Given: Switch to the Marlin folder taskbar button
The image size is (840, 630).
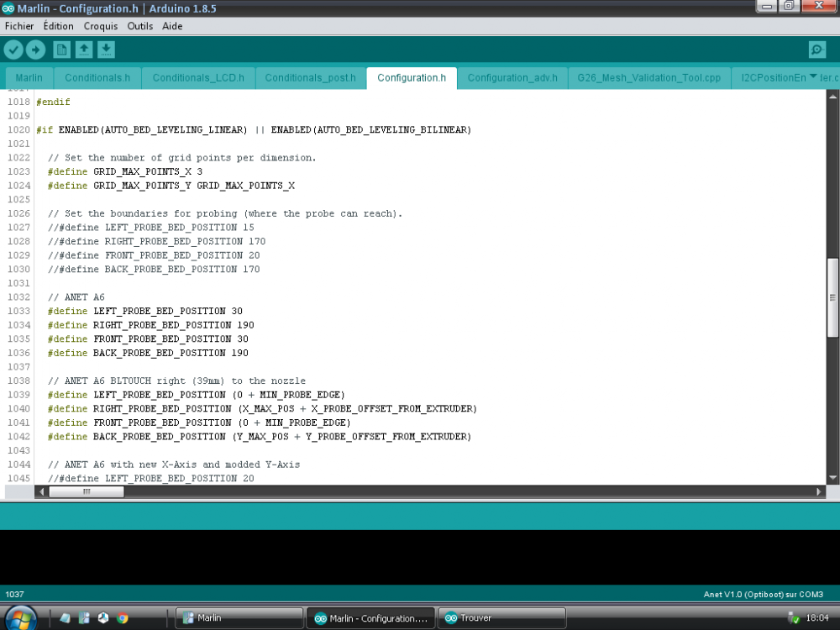Looking at the screenshot, I should 239,617.
